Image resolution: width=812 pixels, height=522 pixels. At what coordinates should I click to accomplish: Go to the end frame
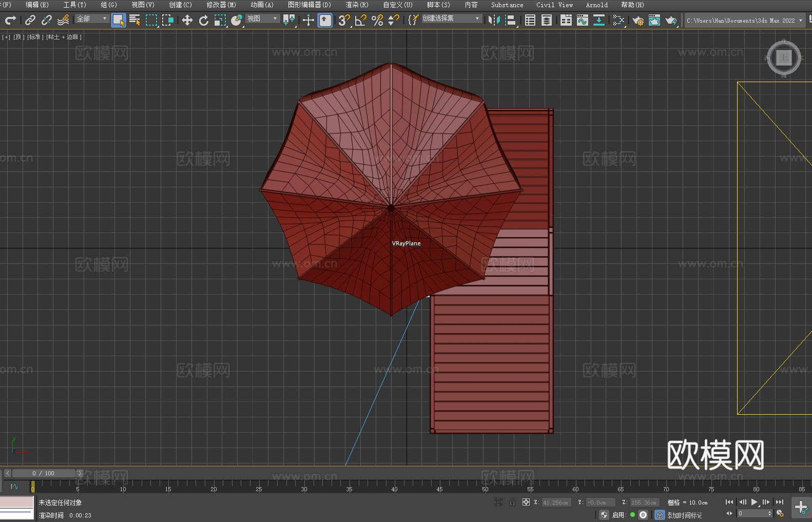pyautogui.click(x=780, y=502)
